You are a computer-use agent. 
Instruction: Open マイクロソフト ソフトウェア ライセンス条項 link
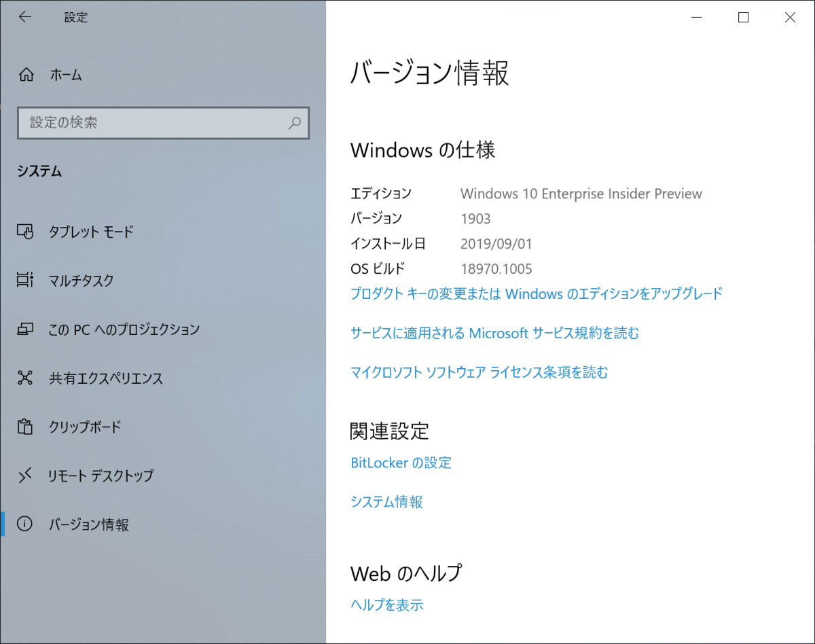click(479, 372)
